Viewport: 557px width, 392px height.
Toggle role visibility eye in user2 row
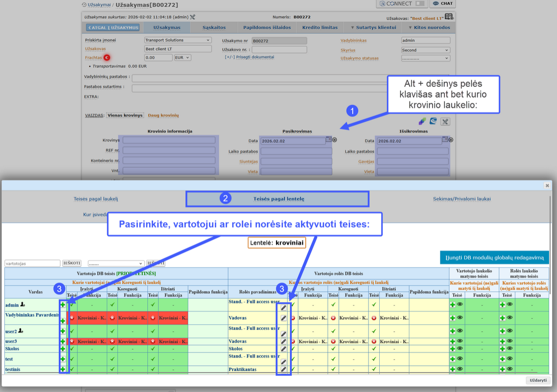(x=510, y=331)
